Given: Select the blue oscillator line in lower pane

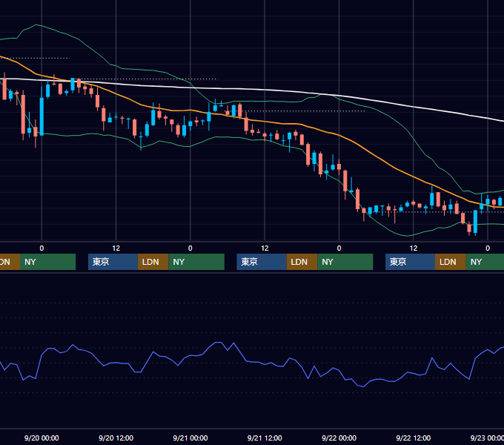Looking at the screenshot, I should point(264,364).
